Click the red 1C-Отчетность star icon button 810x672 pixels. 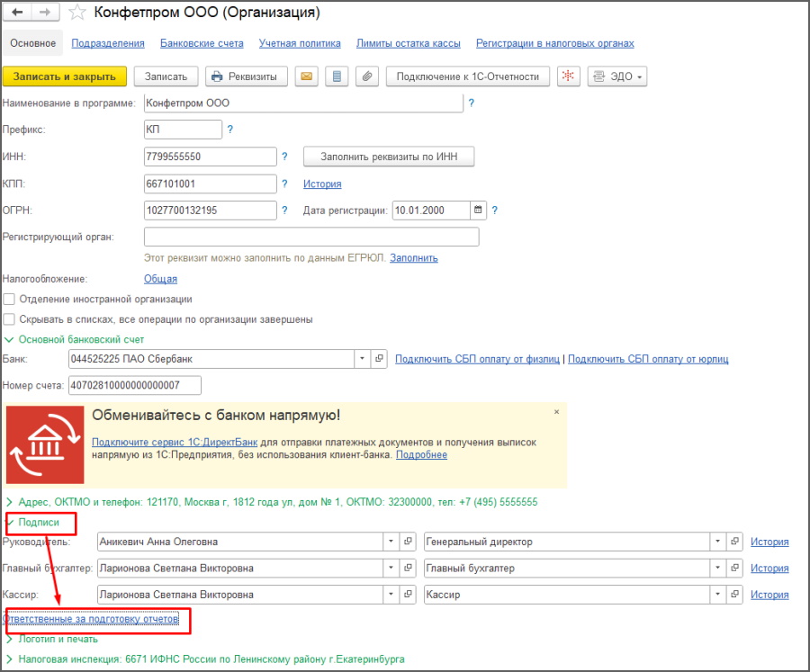(x=567, y=76)
